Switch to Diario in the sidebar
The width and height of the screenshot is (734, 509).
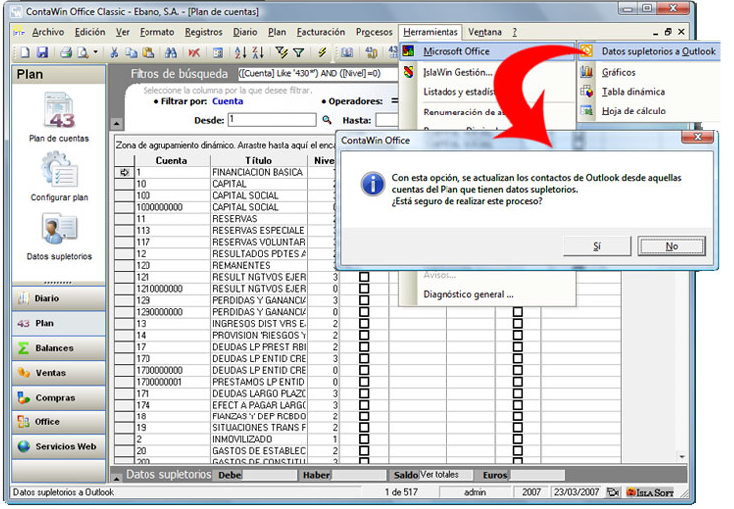coord(59,298)
